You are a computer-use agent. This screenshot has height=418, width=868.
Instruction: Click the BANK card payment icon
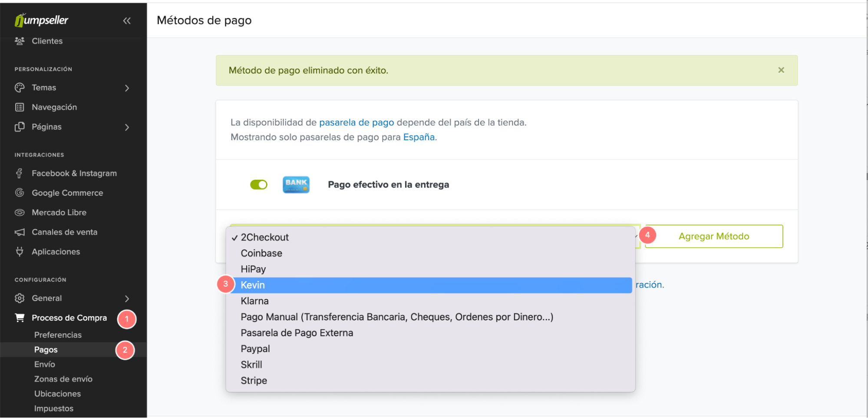point(296,184)
